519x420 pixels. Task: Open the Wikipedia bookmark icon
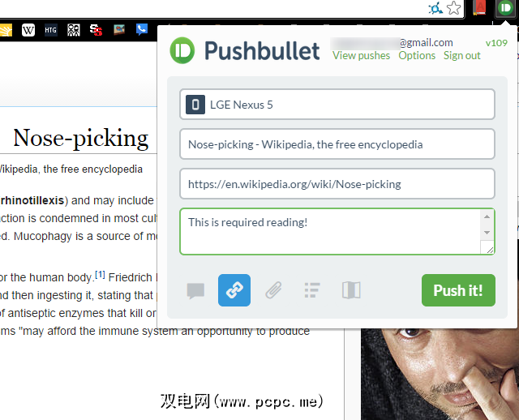(x=28, y=31)
